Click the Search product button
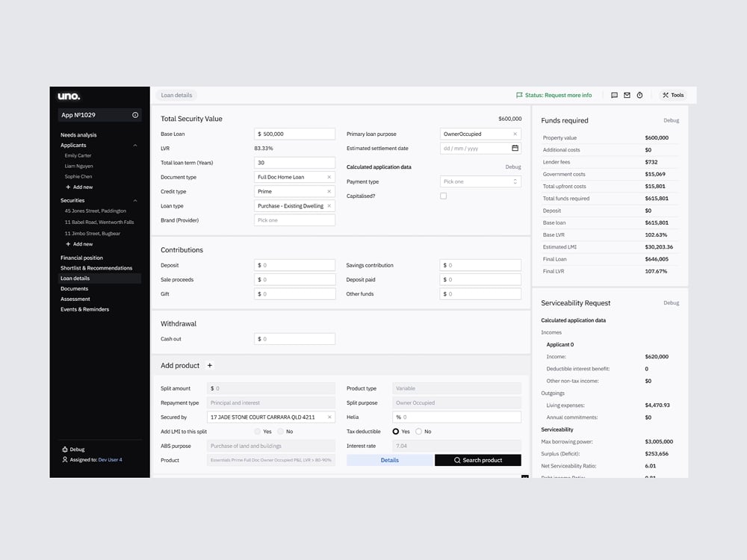This screenshot has height=560, width=747. [x=478, y=460]
